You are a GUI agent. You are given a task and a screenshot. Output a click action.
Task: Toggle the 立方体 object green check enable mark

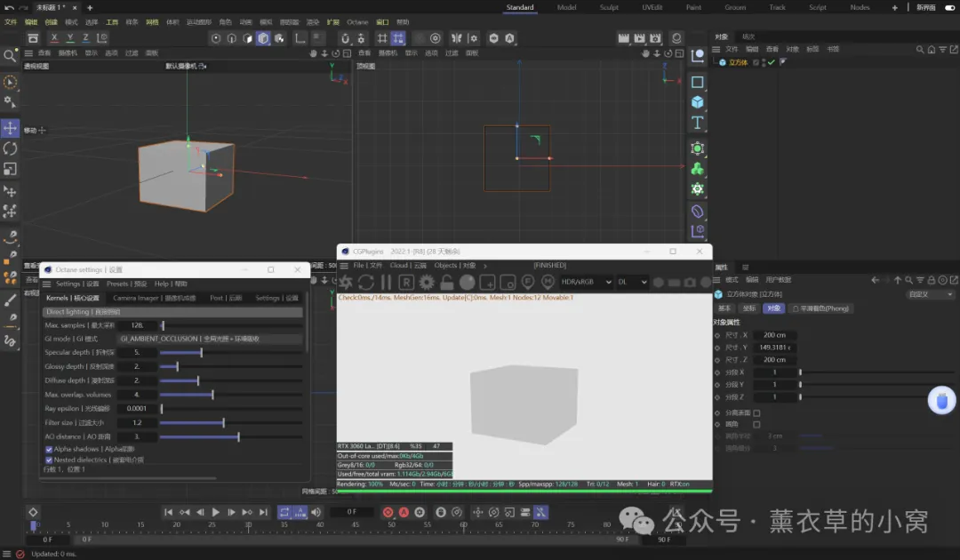tap(772, 62)
